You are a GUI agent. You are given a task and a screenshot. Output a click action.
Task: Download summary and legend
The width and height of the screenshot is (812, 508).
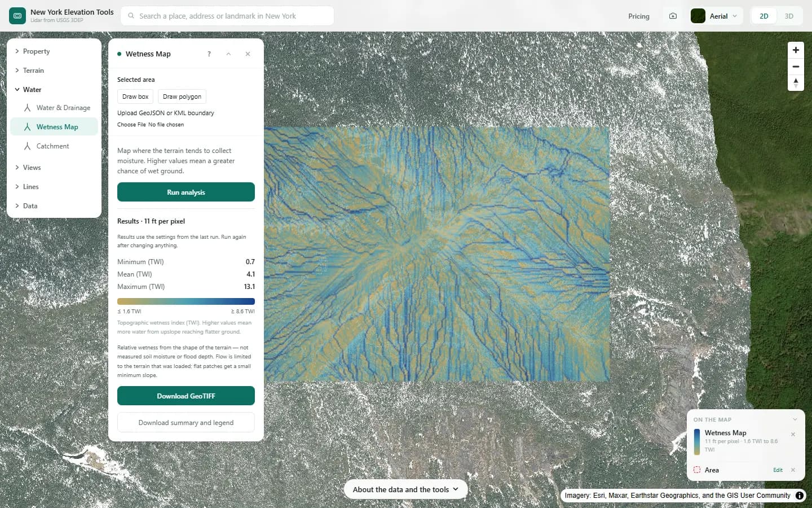click(x=186, y=422)
